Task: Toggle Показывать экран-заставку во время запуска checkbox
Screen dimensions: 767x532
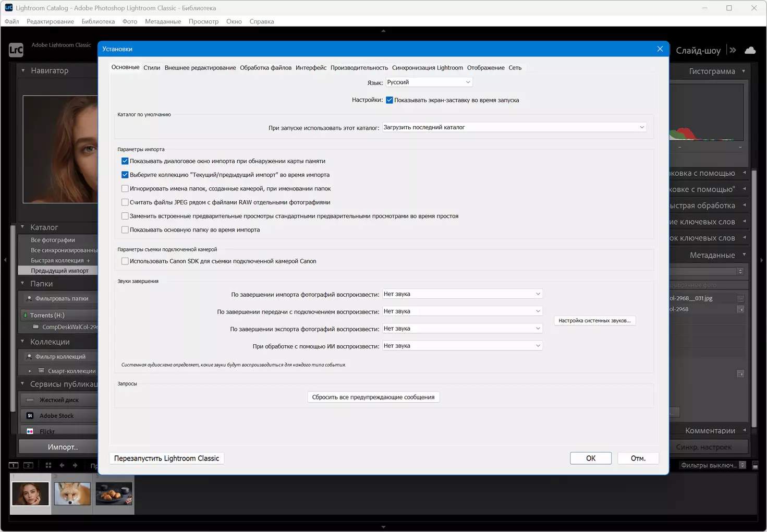Action: 389,100
